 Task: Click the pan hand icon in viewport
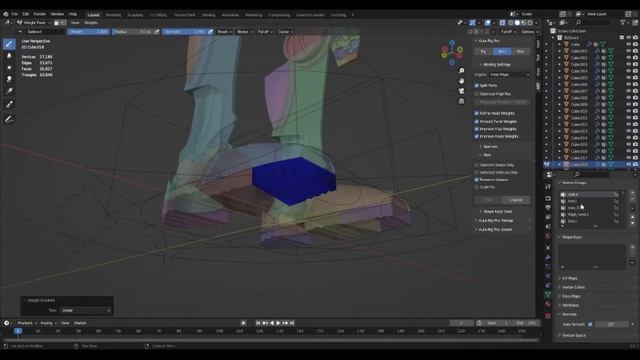click(x=461, y=81)
